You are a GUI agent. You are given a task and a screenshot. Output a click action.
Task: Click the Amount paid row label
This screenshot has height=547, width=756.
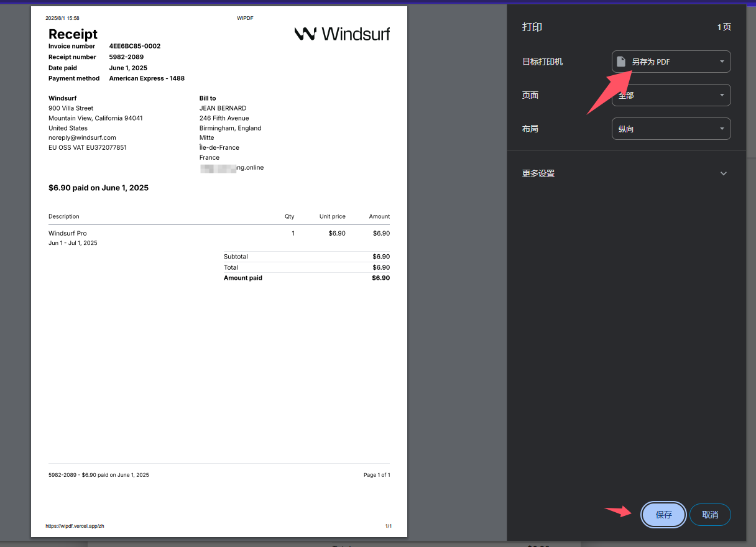pos(243,278)
